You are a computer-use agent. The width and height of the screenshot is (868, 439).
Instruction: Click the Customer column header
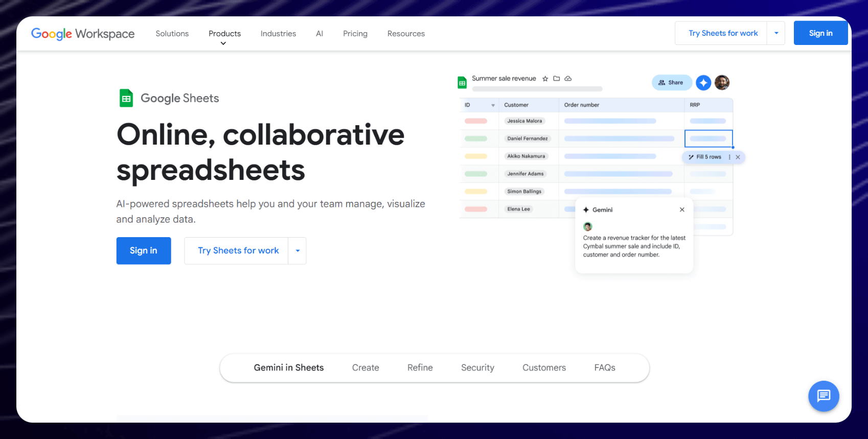pos(516,105)
